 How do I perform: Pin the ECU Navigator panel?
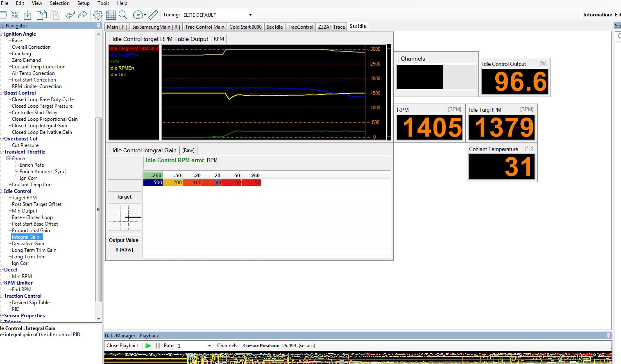click(98, 25)
